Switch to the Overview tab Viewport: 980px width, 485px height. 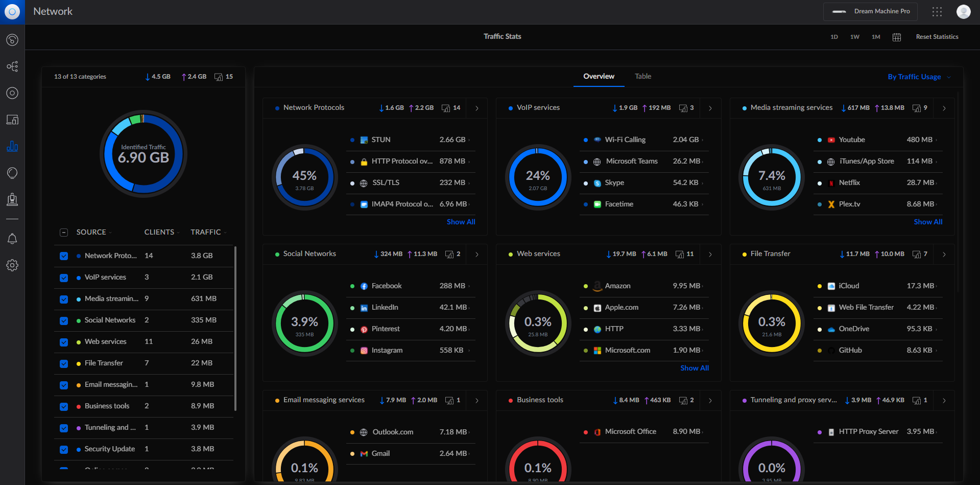pos(599,76)
